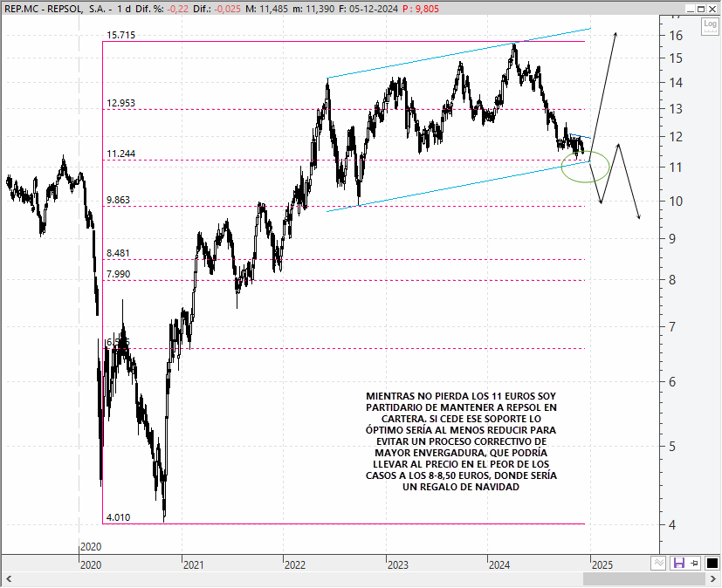Click the 9.863 level label

tap(118, 200)
